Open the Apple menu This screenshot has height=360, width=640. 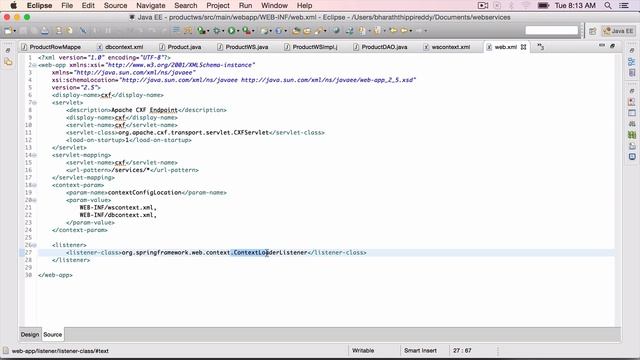pos(13,6)
